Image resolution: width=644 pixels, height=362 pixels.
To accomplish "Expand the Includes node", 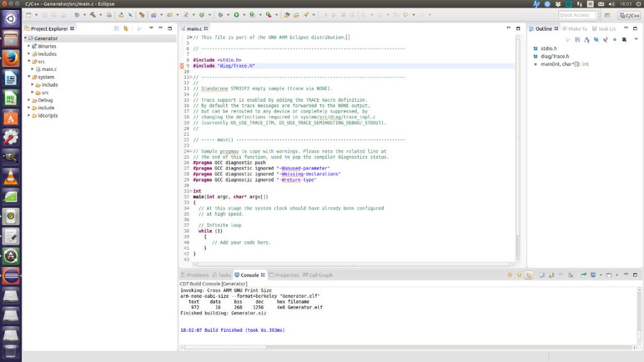I will point(29,54).
